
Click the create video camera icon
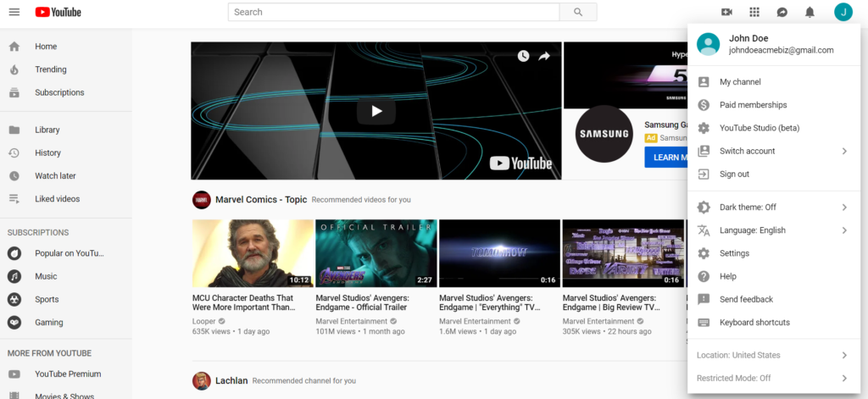[x=726, y=12]
